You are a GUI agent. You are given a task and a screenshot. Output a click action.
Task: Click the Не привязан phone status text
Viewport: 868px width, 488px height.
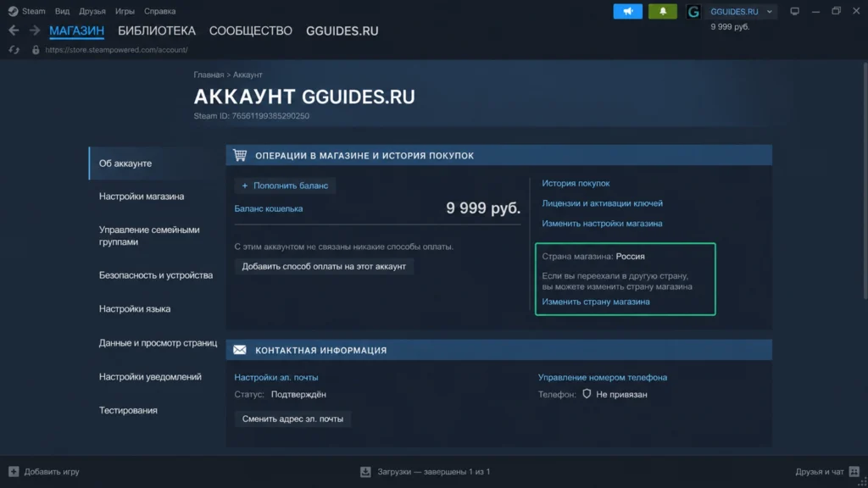tap(621, 395)
